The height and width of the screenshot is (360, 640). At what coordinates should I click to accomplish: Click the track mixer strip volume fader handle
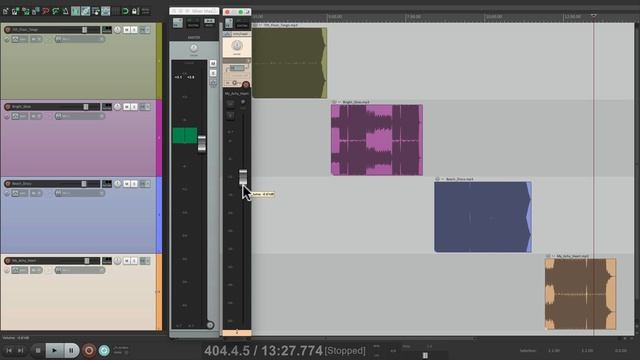tap(243, 177)
